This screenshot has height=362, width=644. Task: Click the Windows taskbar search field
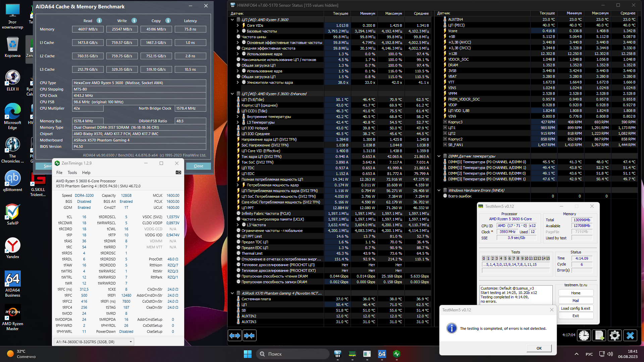[x=292, y=354]
